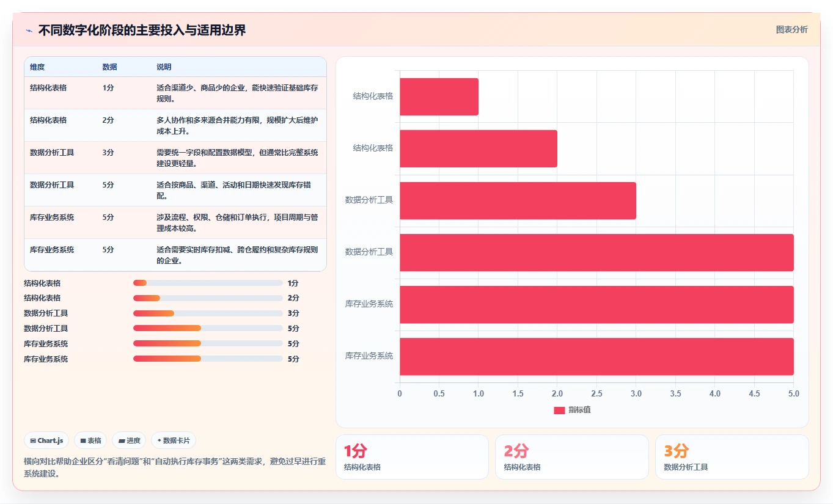Click the 图表分析 label in the header
Viewport: 833px width, 504px height.
click(791, 29)
